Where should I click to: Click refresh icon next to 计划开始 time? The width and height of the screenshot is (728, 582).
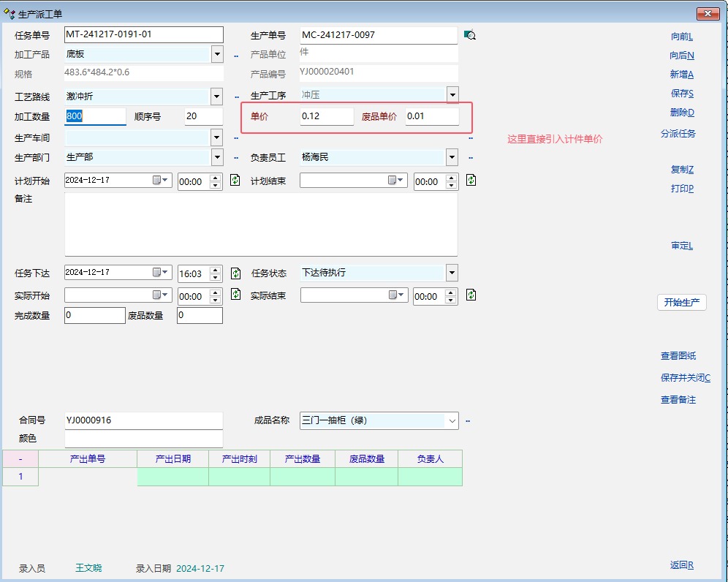(235, 180)
